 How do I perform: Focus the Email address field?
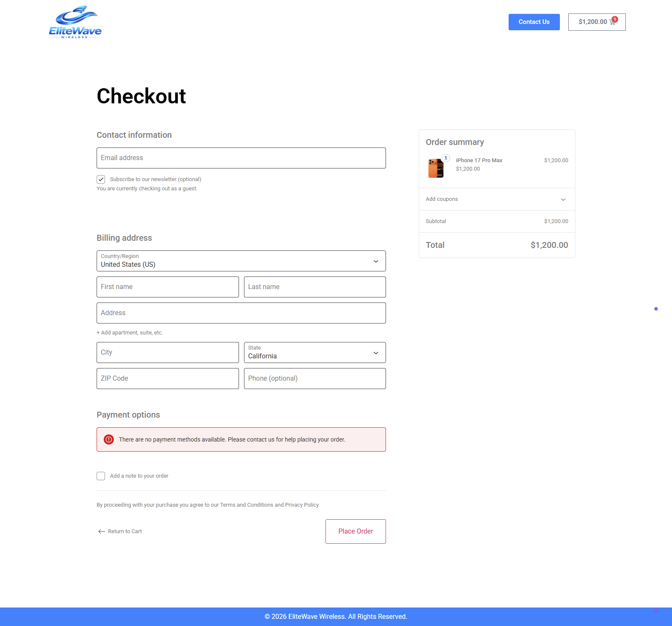tap(241, 158)
